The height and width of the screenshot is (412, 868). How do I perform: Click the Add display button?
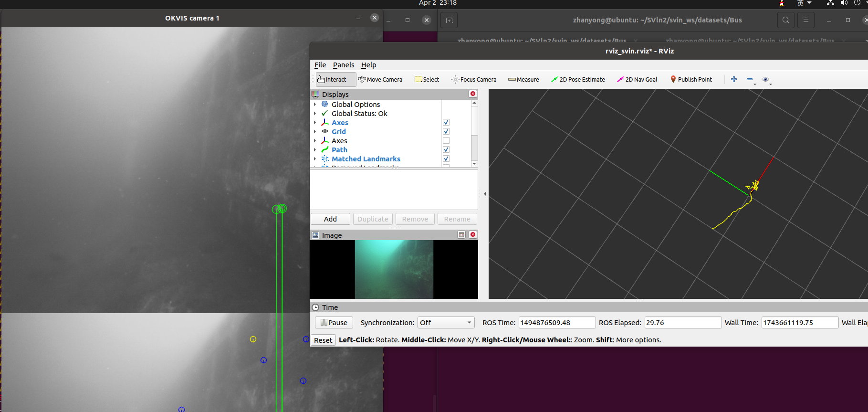330,219
